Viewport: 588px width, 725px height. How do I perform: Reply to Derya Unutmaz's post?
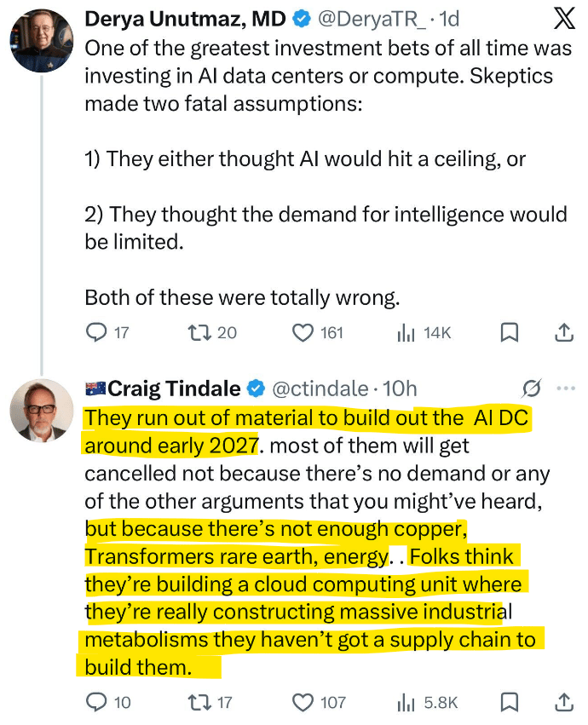98,332
